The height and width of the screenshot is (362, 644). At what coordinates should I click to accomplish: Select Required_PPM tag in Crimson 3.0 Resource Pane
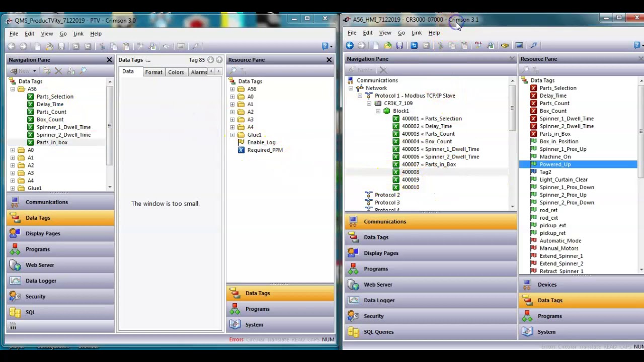tap(265, 150)
